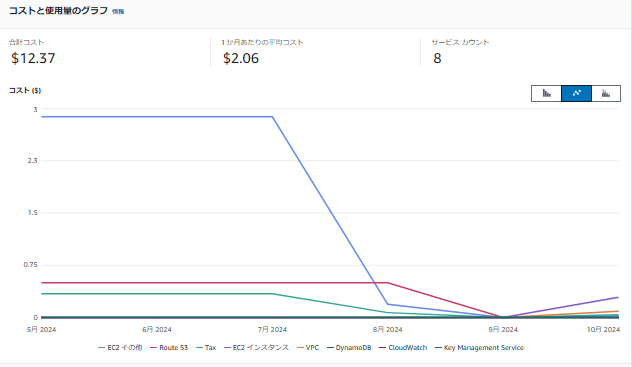Click the Tax line point at 7月 2024

tap(272, 294)
